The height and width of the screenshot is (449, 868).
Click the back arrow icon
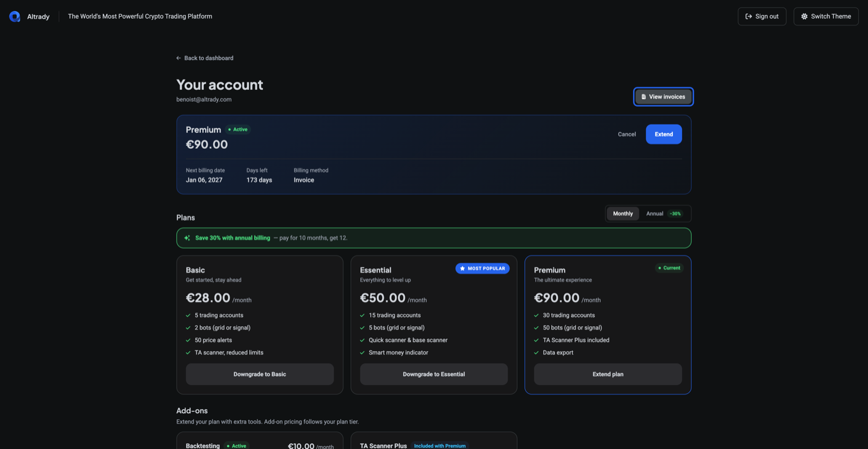pyautogui.click(x=179, y=58)
